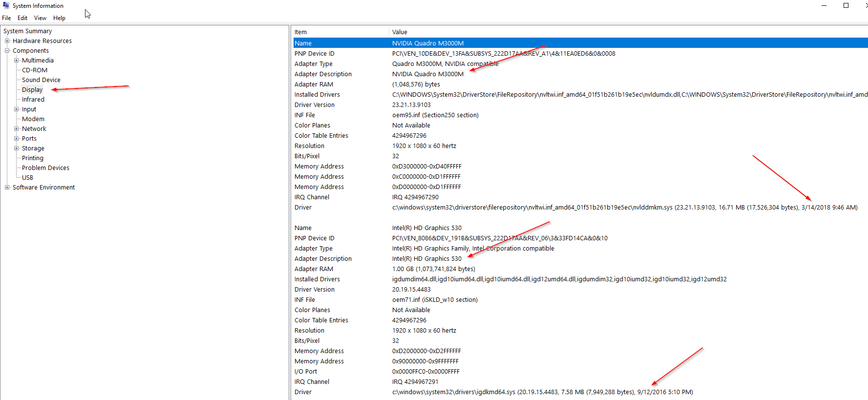Click the "(1,048,576) bytes" adapter RAM value
Viewport: 868px width, 400px height.
pos(416,84)
